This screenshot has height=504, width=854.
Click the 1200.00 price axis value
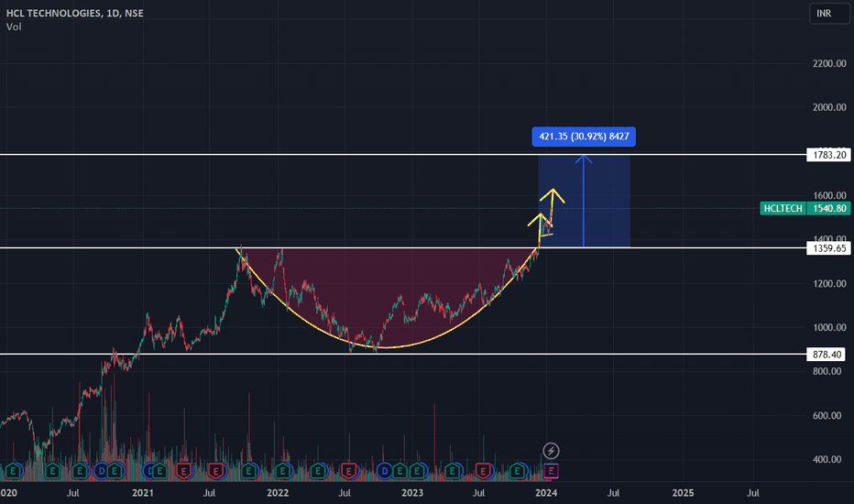point(829,284)
